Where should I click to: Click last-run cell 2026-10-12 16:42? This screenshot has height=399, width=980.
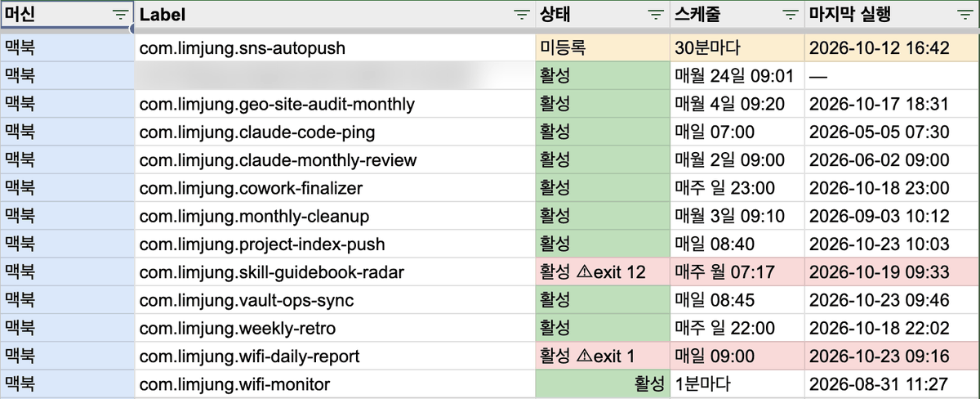pyautogui.click(x=892, y=48)
